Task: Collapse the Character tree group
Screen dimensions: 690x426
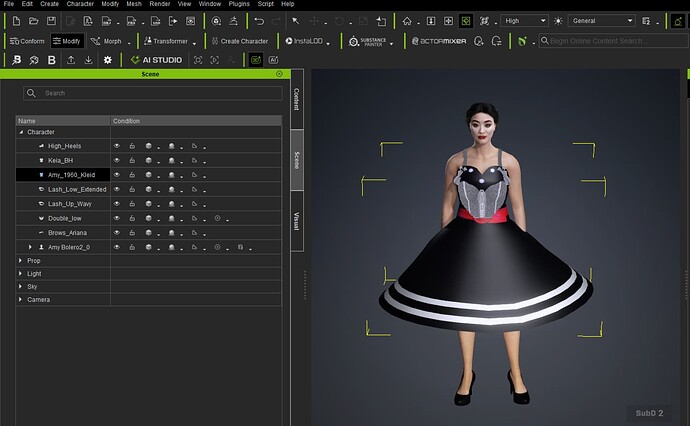Action: (21, 132)
